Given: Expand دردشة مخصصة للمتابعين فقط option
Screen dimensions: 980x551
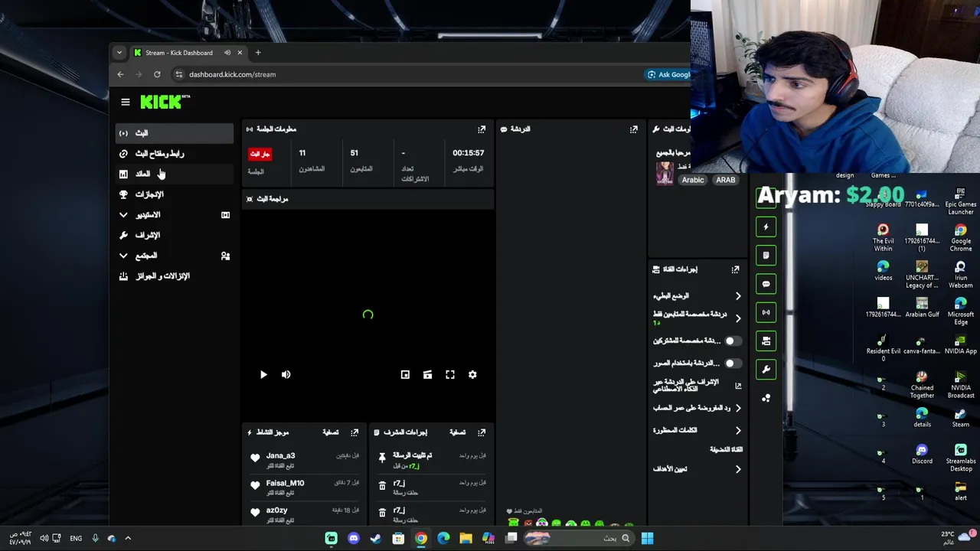Looking at the screenshot, I should point(738,318).
